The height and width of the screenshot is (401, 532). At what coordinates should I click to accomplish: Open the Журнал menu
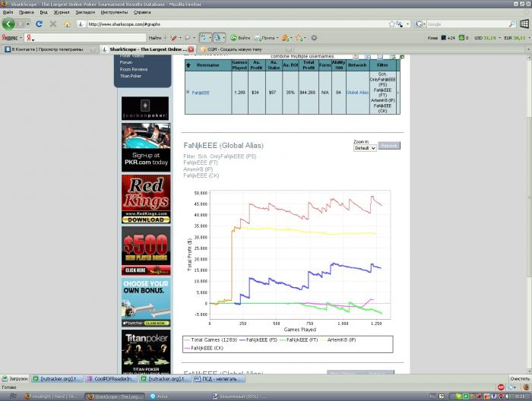coord(62,12)
